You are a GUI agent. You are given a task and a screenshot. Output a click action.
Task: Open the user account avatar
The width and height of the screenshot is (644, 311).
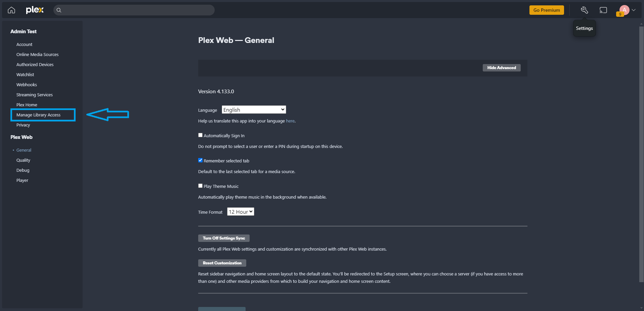[624, 10]
